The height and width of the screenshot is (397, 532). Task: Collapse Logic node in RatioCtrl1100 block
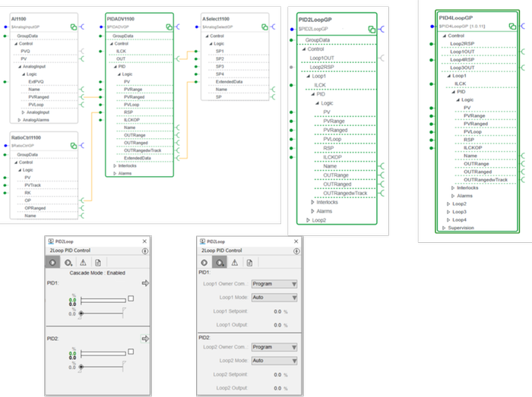point(20,170)
